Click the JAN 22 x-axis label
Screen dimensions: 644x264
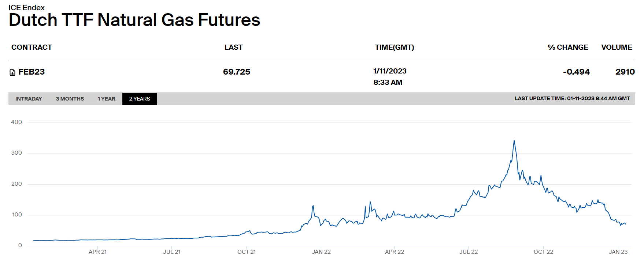pyautogui.click(x=321, y=252)
